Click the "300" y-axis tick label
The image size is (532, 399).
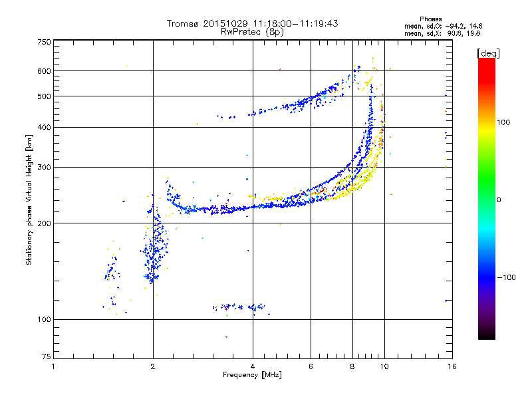click(44, 168)
